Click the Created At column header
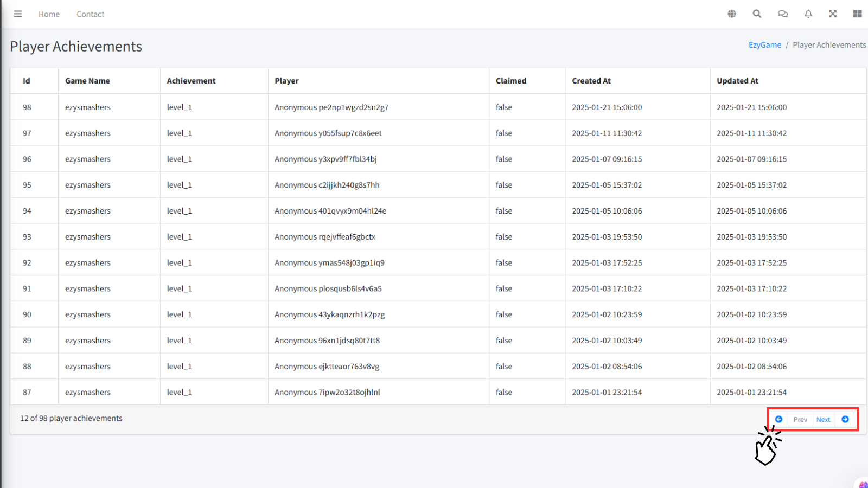The image size is (868, 488). coord(591,81)
